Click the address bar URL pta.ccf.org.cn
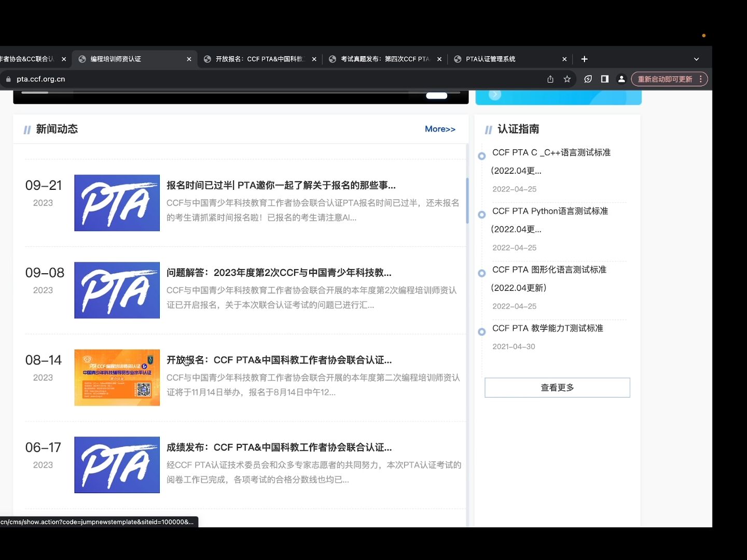 pyautogui.click(x=41, y=79)
